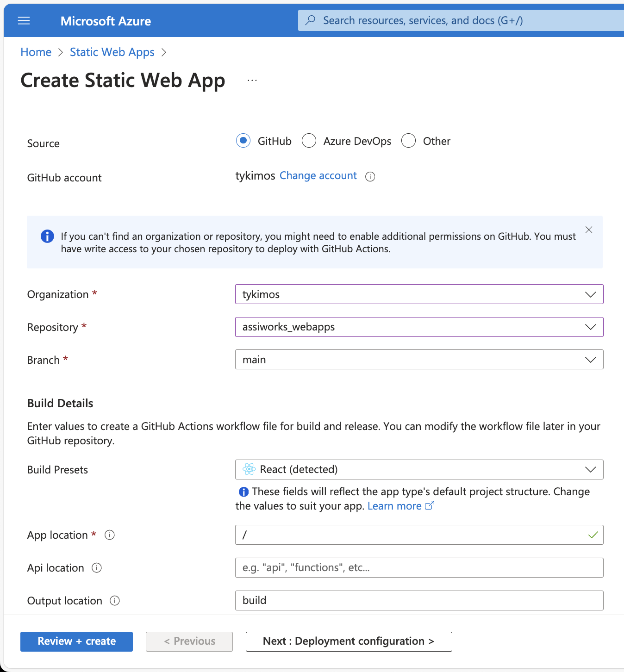Open the ellipsis more options menu

252,81
